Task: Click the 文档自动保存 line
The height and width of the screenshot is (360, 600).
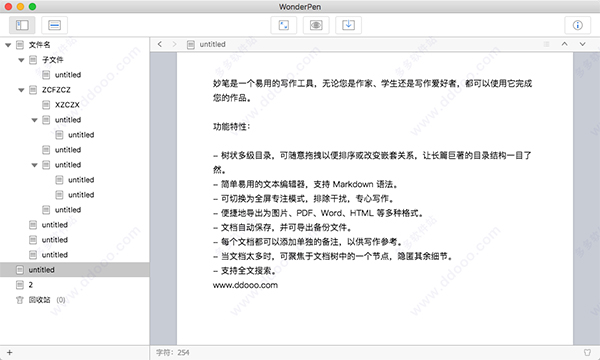Action: click(282, 228)
